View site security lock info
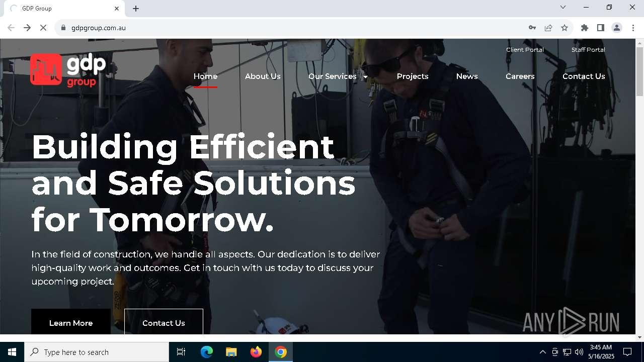Viewport: 644px width, 362px height. pos(63,28)
